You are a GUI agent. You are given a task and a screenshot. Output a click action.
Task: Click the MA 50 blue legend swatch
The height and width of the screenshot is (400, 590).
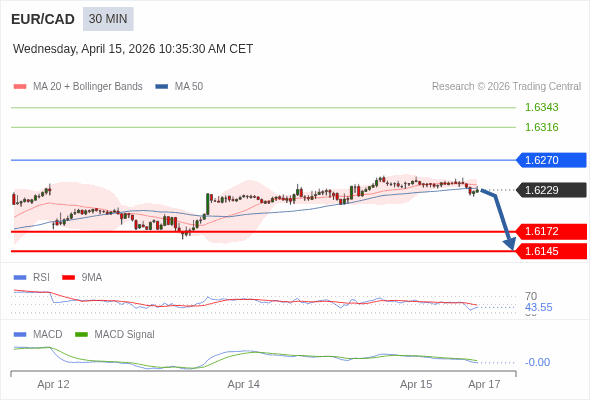point(162,87)
